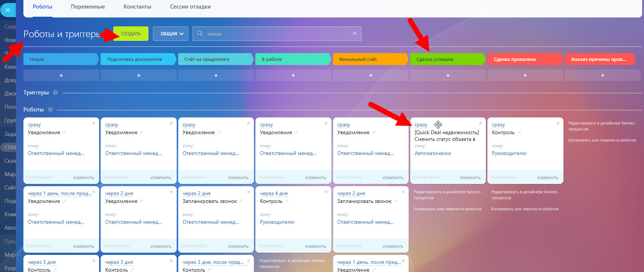Open help hint next to Триггеры heading
The height and width of the screenshot is (272, 644).
[55, 93]
